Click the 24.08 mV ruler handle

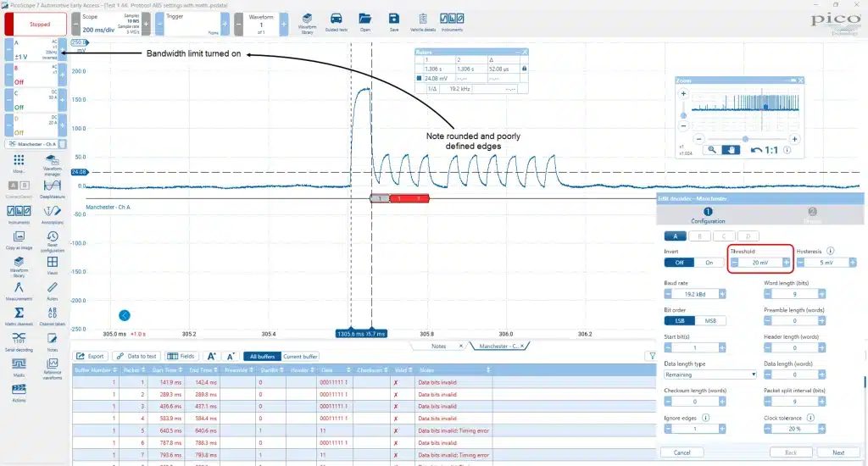[79, 172]
